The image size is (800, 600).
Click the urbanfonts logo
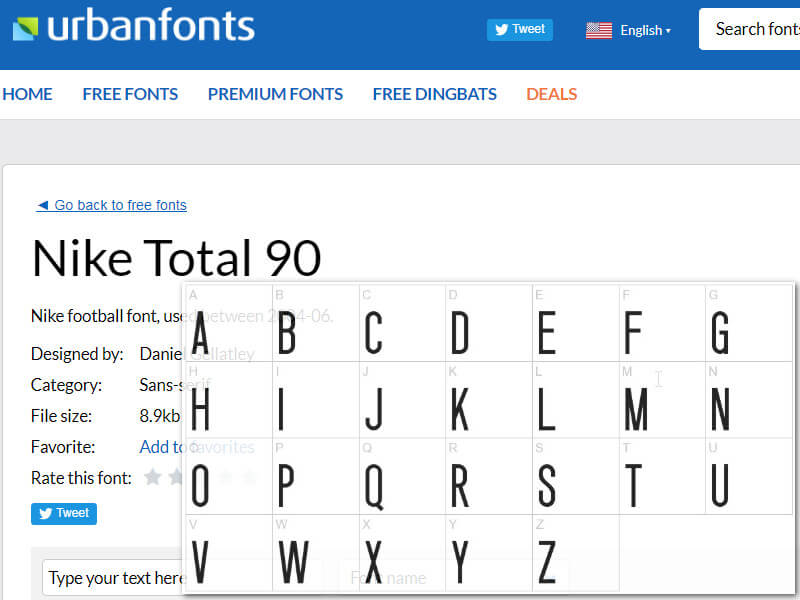[x=133, y=27]
